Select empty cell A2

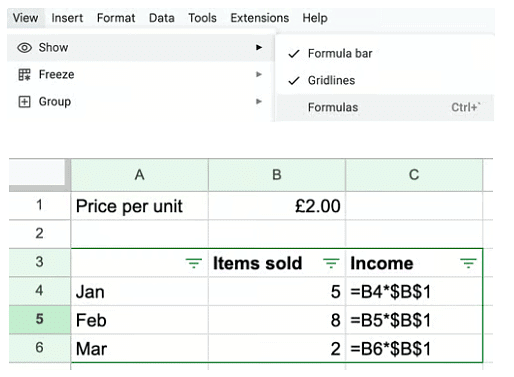[140, 234]
